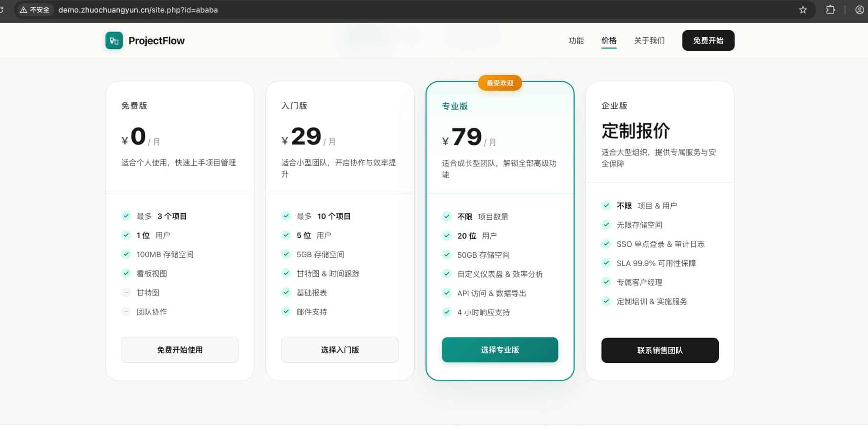Click the ProjectFlow brand name
Image resolution: width=868 pixels, height=446 pixels.
click(156, 41)
